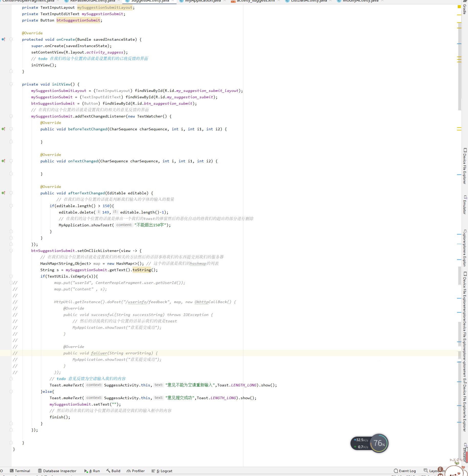468x476 pixels.
Task: Switch to the MyApplication.java tab
Action: [x=202, y=1]
